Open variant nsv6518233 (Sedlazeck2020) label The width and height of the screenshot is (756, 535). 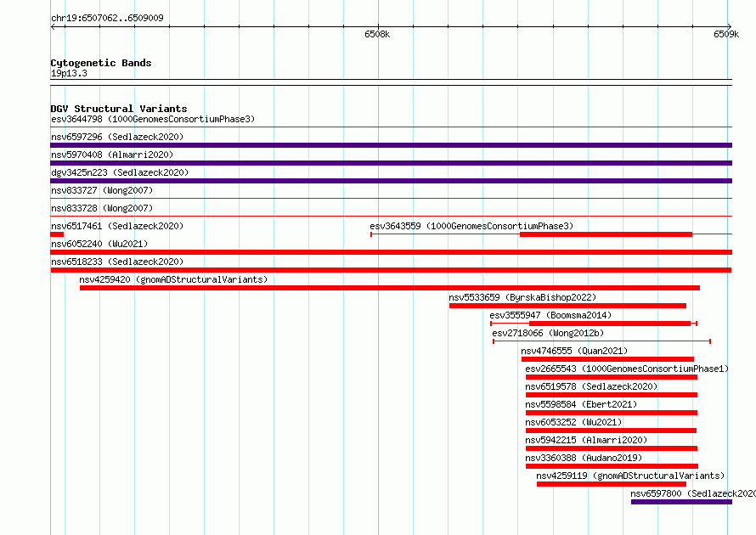point(117,262)
